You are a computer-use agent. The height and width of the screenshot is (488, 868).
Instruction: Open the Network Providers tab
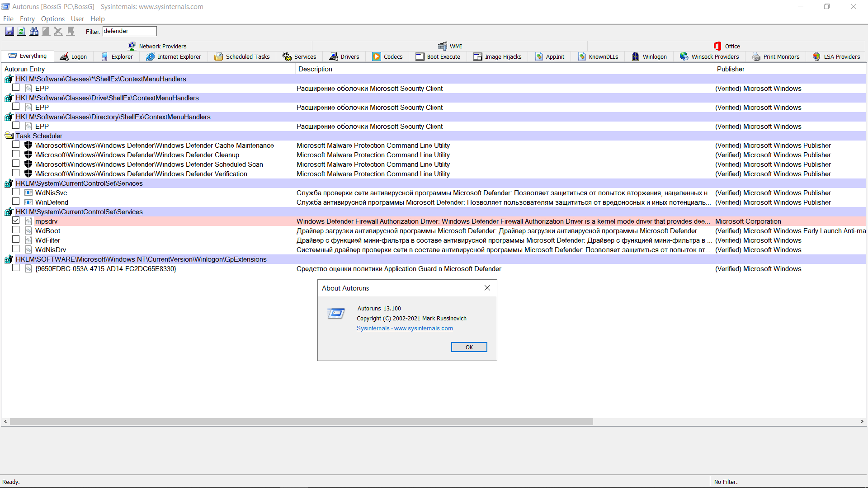tap(157, 46)
